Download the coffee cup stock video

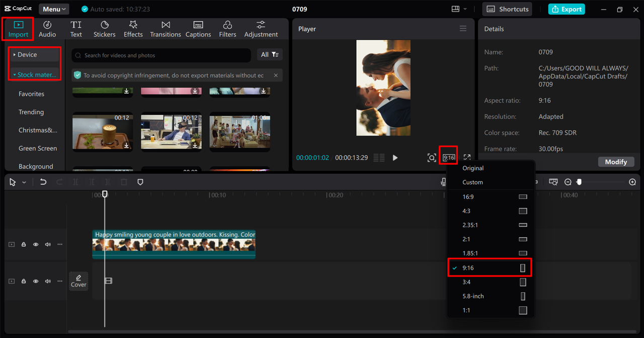point(126,145)
